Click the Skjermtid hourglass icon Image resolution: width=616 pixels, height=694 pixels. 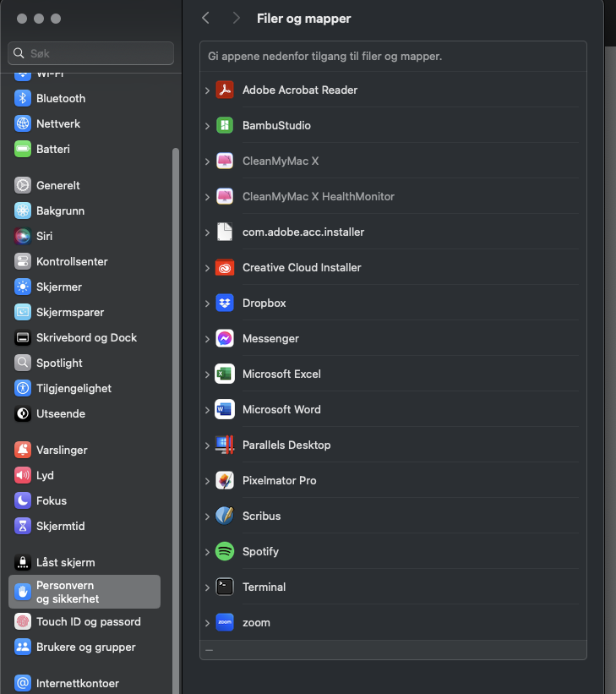[x=23, y=526]
